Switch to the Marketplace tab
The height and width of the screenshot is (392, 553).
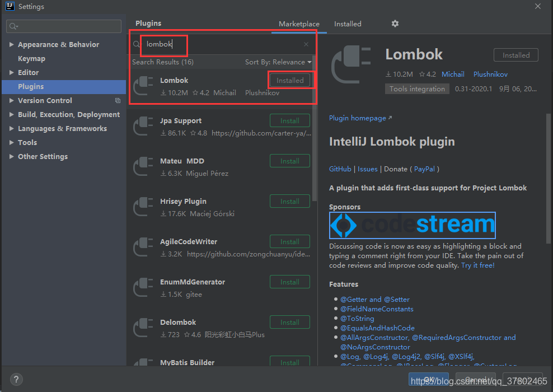pos(299,24)
